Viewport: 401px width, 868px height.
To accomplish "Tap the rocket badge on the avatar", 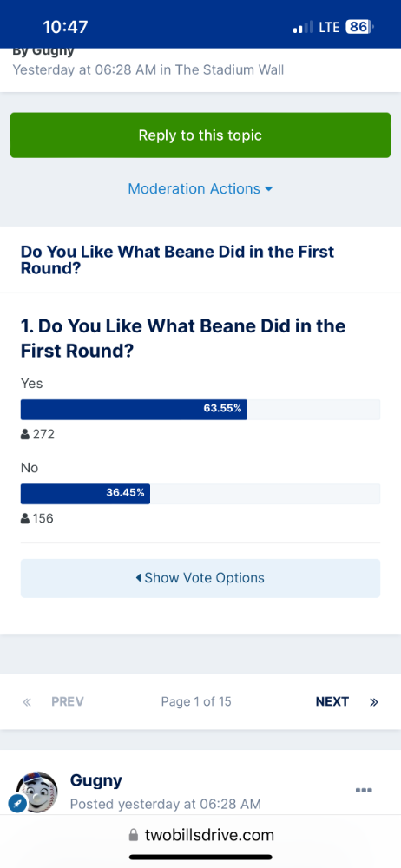I will pyautogui.click(x=17, y=803).
